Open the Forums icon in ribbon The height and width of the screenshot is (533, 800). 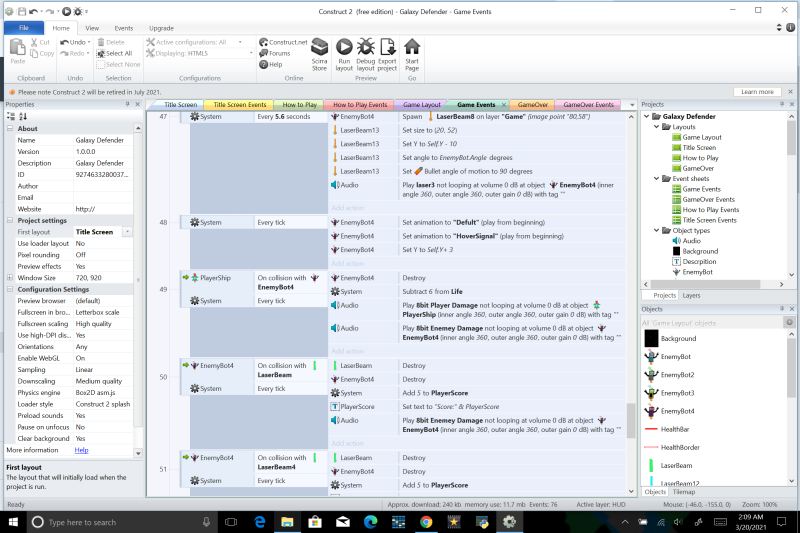point(263,53)
